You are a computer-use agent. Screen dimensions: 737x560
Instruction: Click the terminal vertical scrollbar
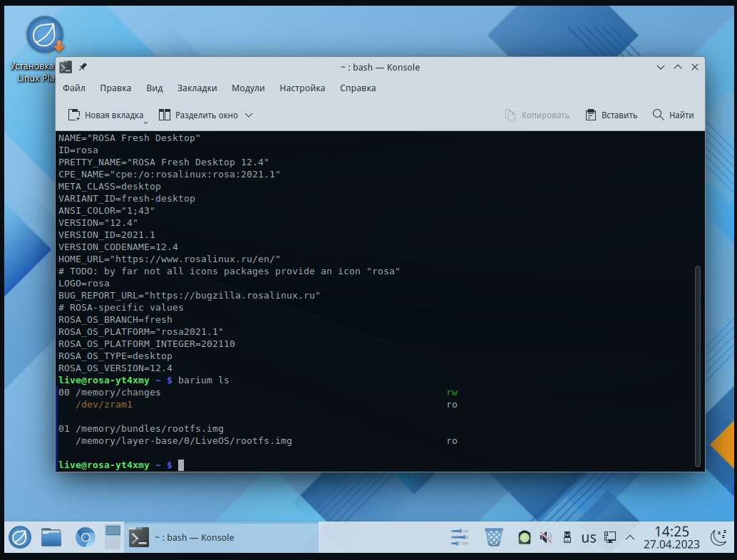[697, 363]
